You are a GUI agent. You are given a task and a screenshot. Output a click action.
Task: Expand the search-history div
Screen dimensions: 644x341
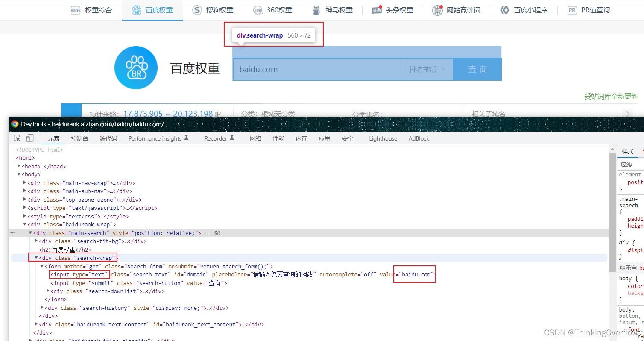point(42,308)
